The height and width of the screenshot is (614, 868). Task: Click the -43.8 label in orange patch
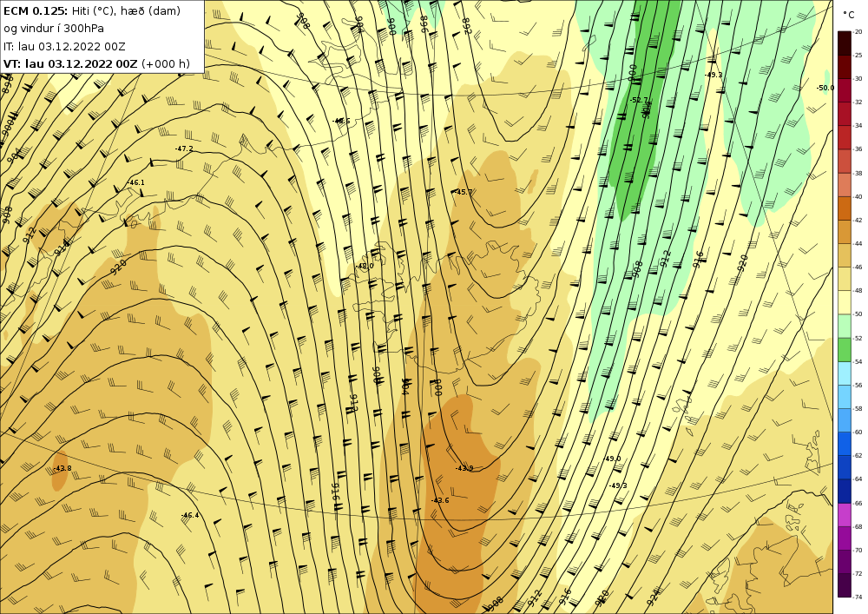pos(62,468)
